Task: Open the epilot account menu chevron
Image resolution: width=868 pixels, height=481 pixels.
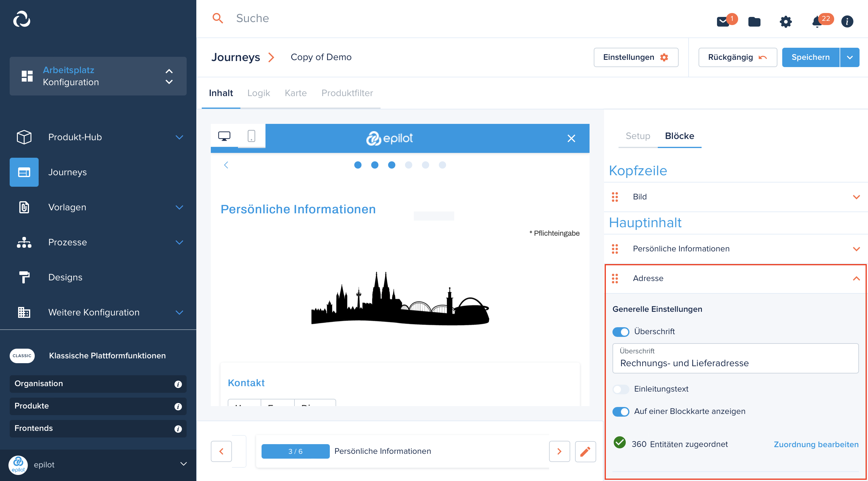Action: [183, 464]
